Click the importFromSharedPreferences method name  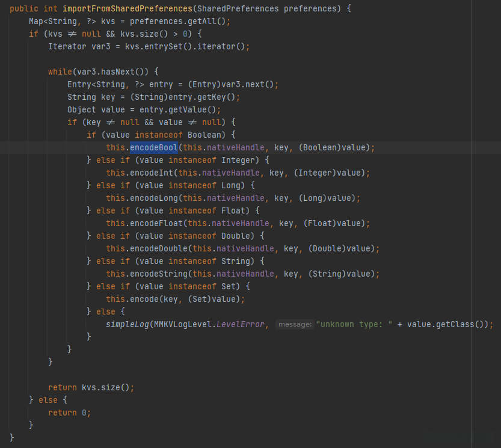pos(128,8)
